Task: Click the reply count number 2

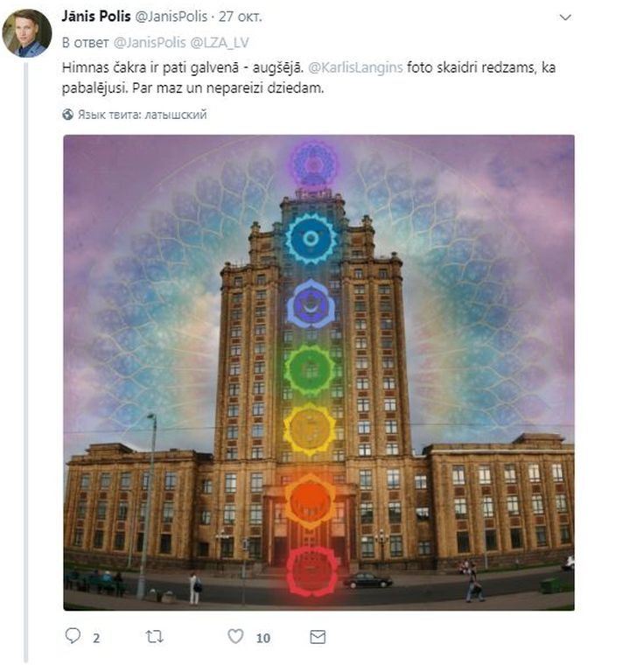Action: tap(96, 638)
